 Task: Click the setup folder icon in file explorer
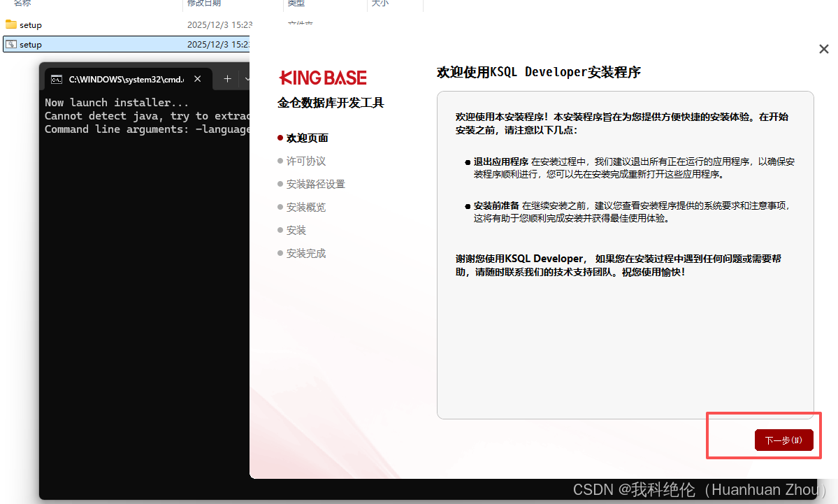pos(11,24)
